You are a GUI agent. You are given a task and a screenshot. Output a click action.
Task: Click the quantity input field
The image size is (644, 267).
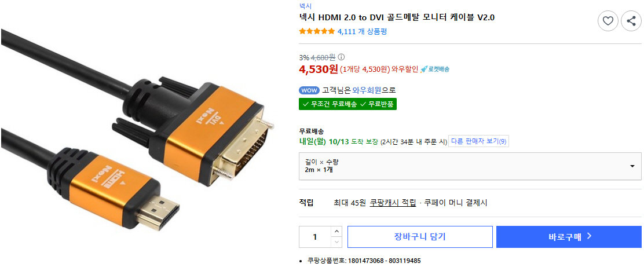pyautogui.click(x=315, y=237)
